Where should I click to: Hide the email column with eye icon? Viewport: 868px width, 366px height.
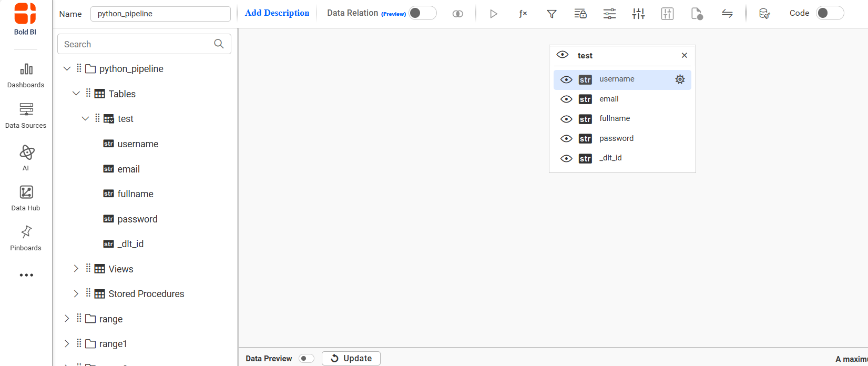pyautogui.click(x=566, y=99)
